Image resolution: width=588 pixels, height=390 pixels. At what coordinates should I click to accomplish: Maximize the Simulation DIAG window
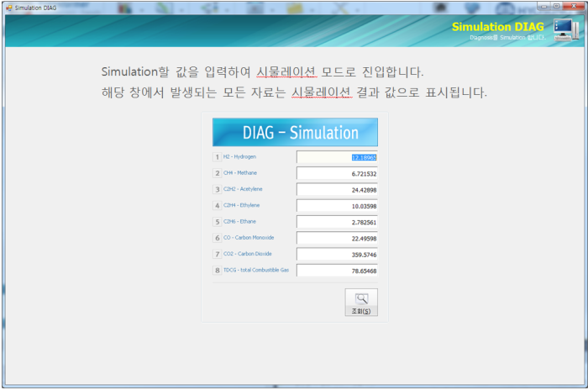(555, 6)
